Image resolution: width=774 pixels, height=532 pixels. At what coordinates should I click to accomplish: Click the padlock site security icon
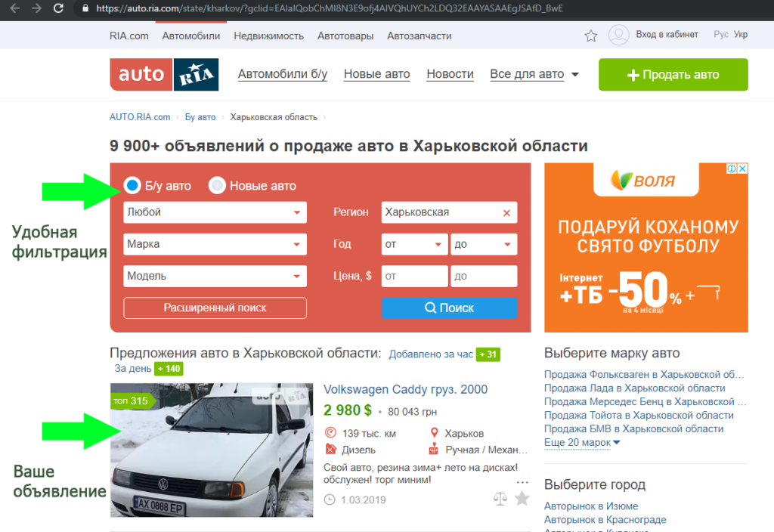(85, 8)
